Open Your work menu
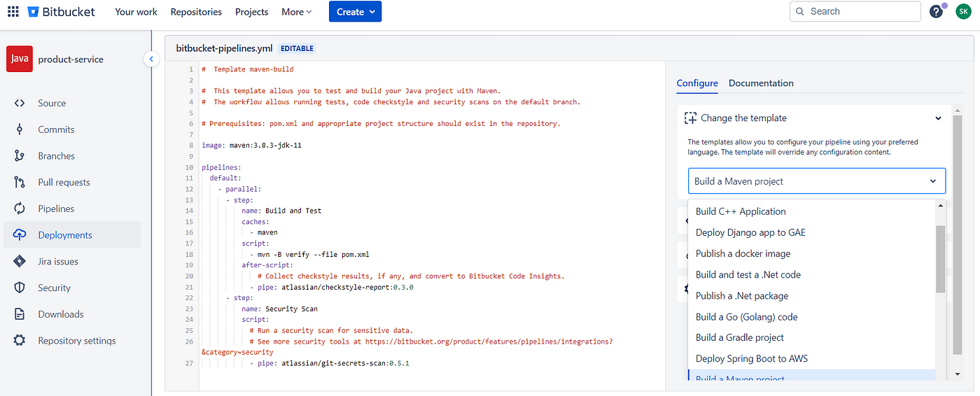980x396 pixels. (136, 12)
